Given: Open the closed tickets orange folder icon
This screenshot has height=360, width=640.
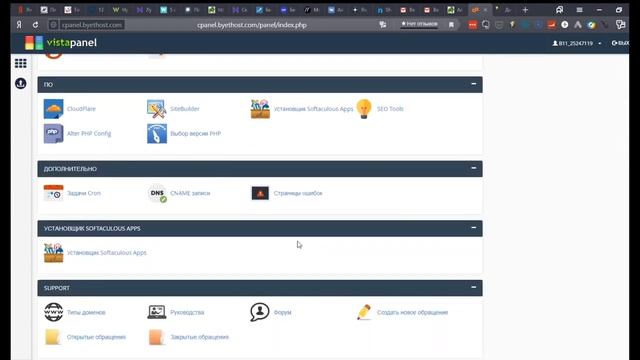Looking at the screenshot, I should (156, 337).
